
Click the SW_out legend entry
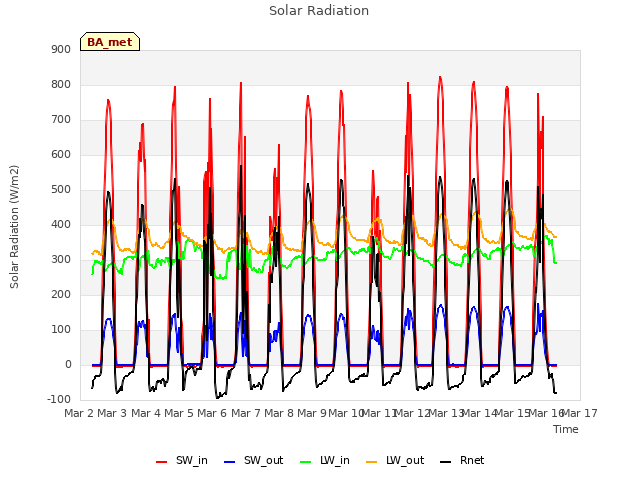coord(253,460)
